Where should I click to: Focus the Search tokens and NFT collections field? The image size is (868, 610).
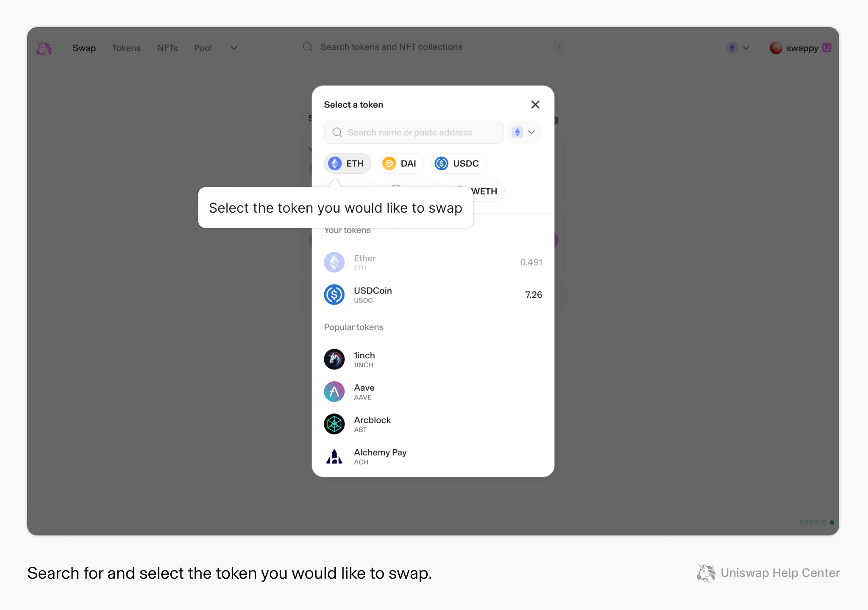tap(433, 47)
